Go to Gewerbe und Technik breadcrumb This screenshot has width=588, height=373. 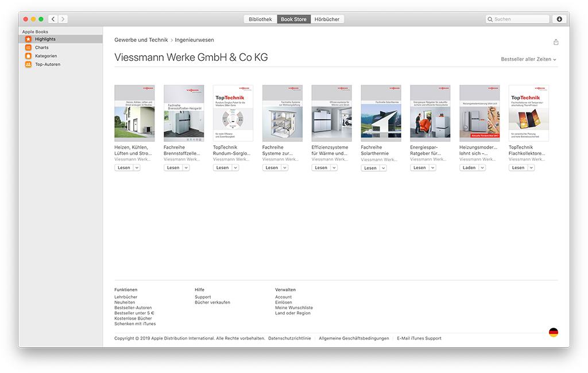point(141,40)
